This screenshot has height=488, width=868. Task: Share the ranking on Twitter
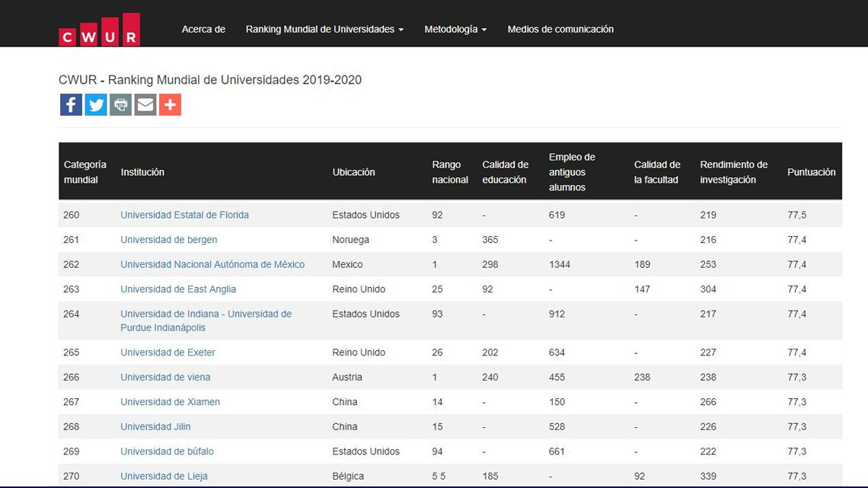[x=95, y=104]
